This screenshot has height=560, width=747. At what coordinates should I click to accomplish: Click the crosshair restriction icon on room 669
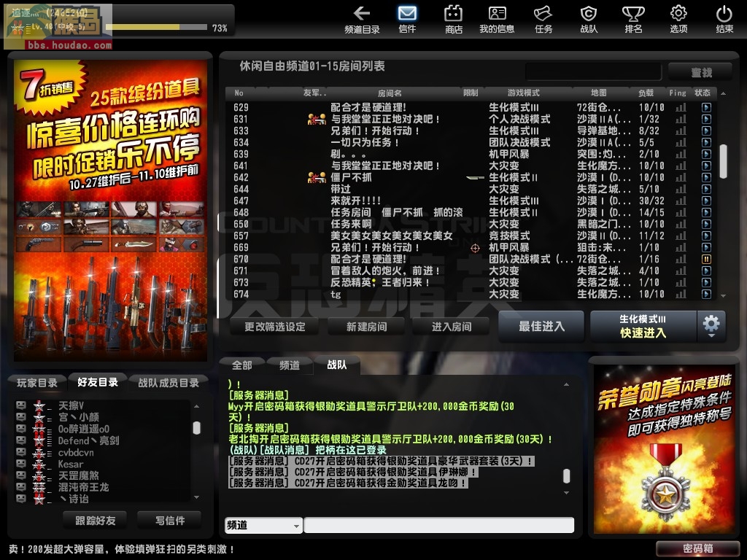click(475, 248)
